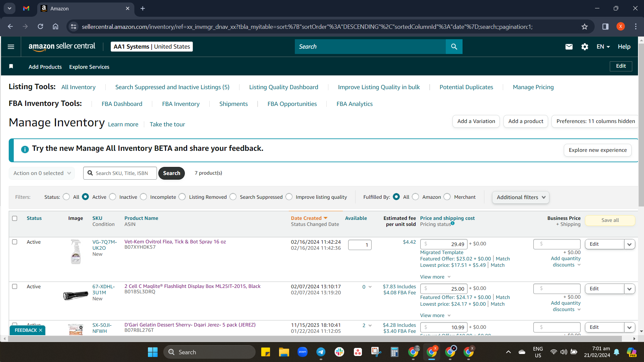
Task: Open Telegram from the taskbar
Action: click(x=321, y=352)
